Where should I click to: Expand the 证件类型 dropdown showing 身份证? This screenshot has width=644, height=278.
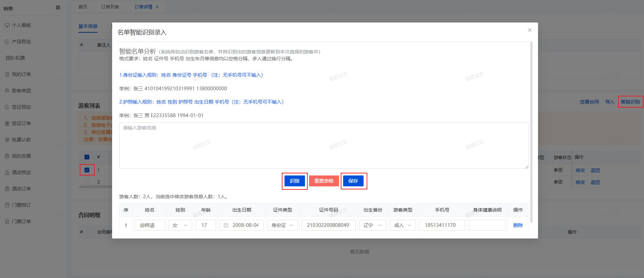pos(282,225)
